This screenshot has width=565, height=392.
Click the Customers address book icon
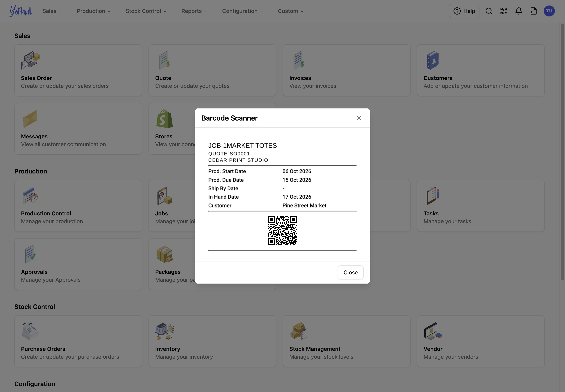pyautogui.click(x=433, y=60)
